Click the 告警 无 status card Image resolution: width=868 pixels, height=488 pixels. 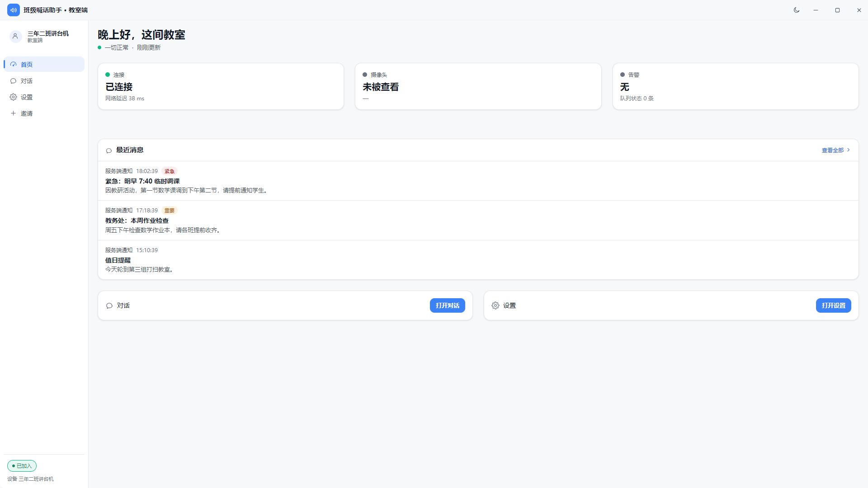pyautogui.click(x=736, y=86)
